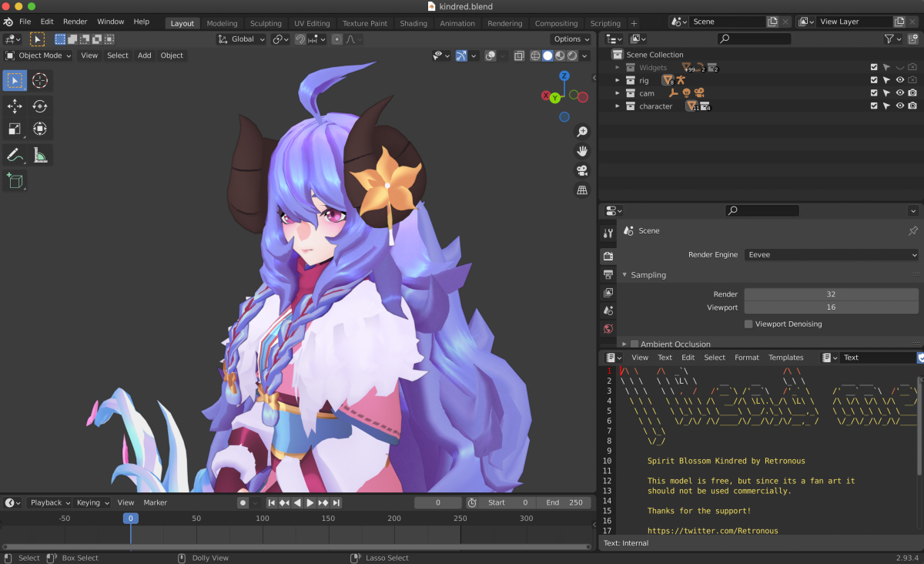Add a new workspace with plus
The height and width of the screenshot is (564, 924).
634,23
